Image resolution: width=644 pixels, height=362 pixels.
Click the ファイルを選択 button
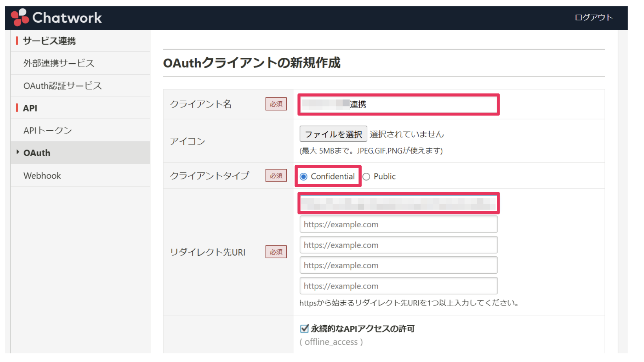(x=333, y=134)
